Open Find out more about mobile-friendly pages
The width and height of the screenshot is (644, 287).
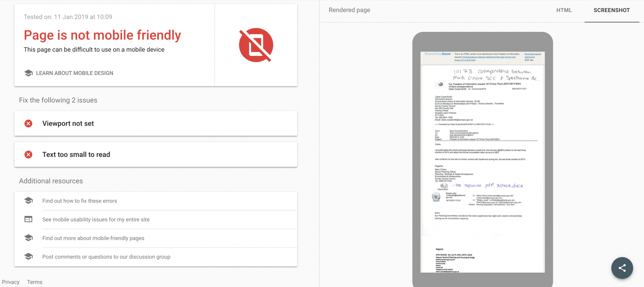[x=93, y=238]
